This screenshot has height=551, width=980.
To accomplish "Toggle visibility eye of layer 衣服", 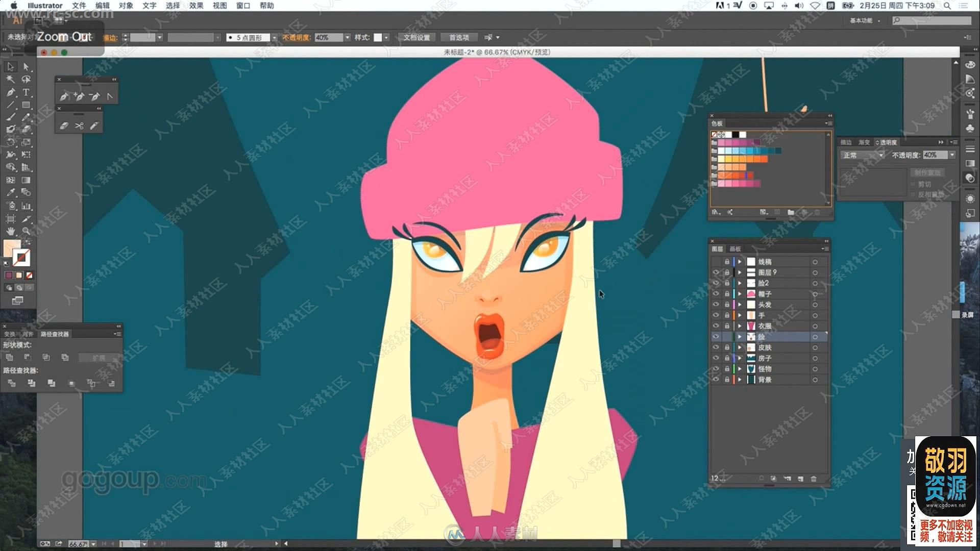I will pos(716,326).
